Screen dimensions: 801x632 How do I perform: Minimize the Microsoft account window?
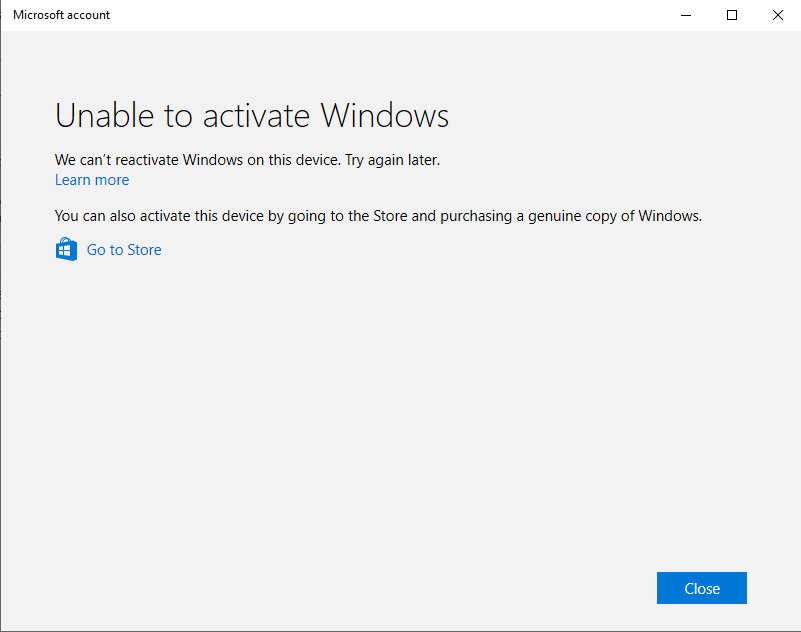(x=686, y=15)
